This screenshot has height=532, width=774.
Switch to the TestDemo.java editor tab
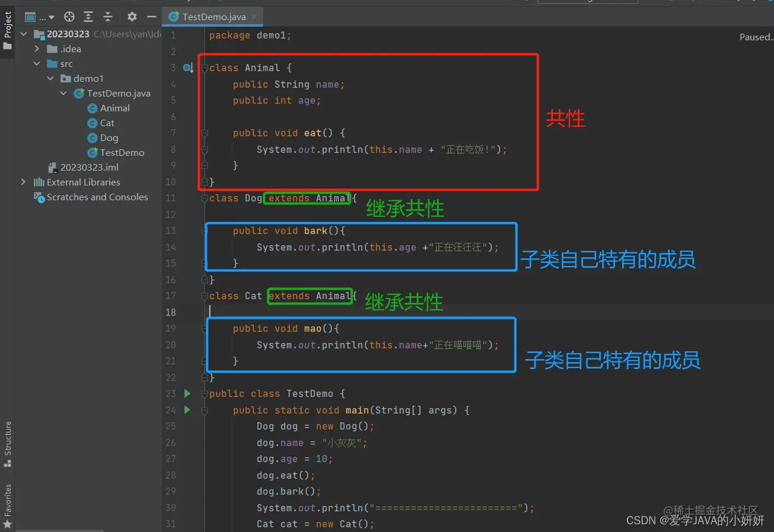point(213,17)
